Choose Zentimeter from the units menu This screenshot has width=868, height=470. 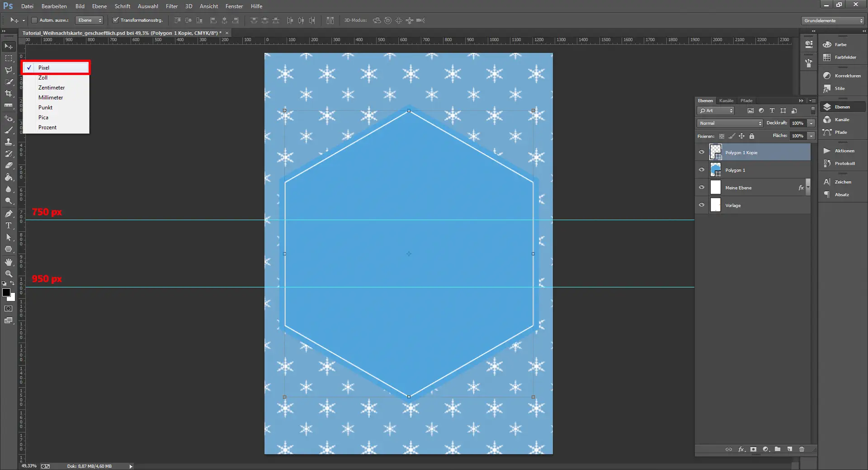coord(52,87)
